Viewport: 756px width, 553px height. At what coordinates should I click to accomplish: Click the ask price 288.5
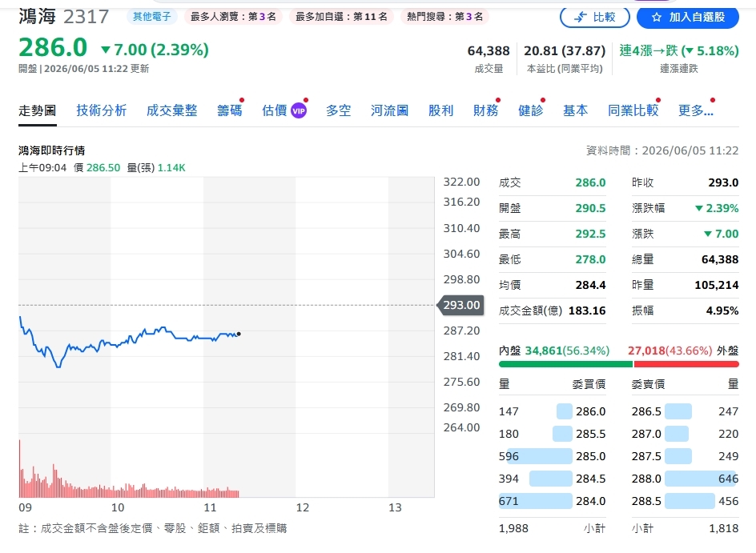point(646,501)
